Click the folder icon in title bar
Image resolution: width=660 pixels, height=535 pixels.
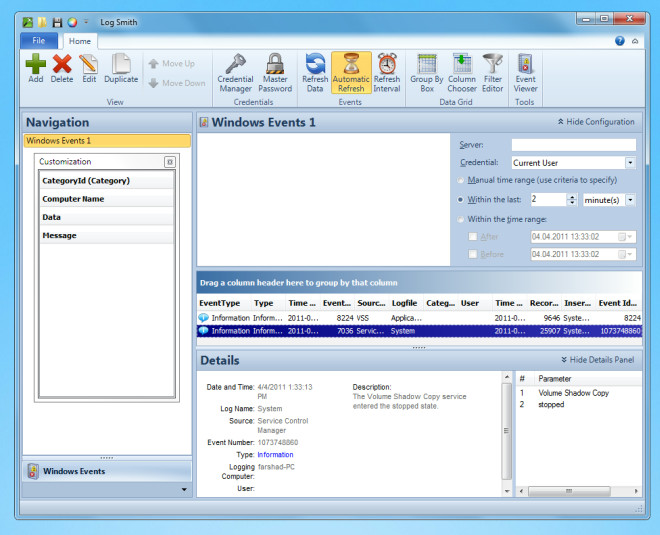click(42, 22)
